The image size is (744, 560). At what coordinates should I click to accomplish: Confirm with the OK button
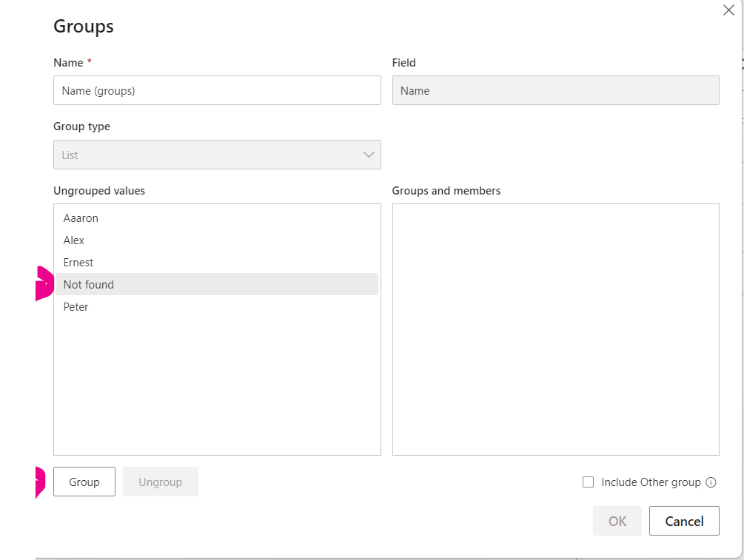617,521
